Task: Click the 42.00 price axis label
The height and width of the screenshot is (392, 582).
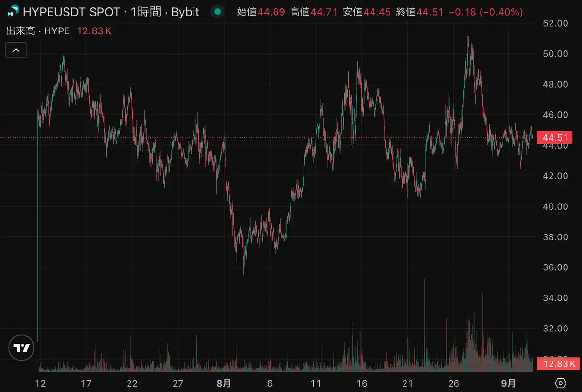Action: 555,176
